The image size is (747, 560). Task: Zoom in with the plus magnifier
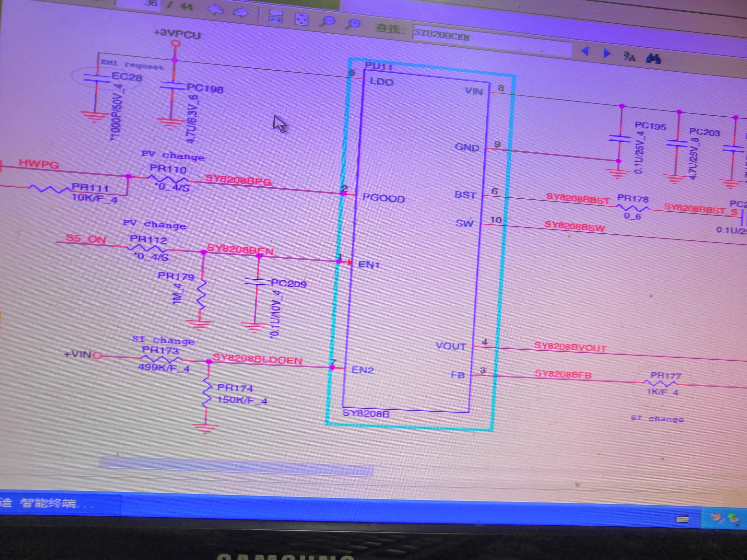point(353,24)
